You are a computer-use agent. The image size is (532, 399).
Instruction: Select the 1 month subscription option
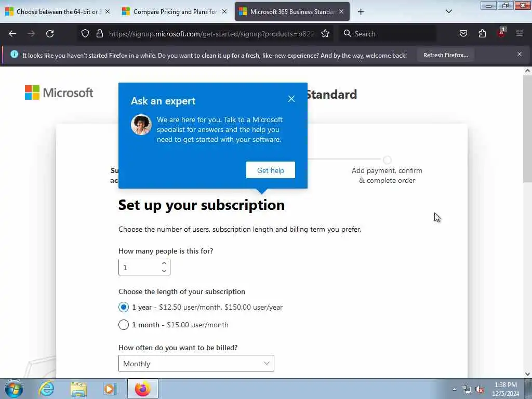(124, 325)
